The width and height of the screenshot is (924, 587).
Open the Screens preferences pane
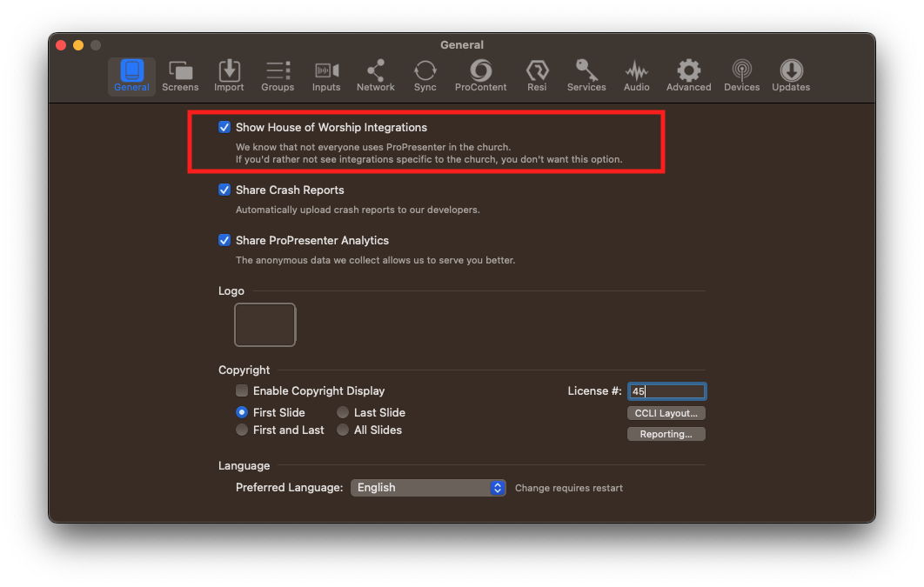[180, 76]
